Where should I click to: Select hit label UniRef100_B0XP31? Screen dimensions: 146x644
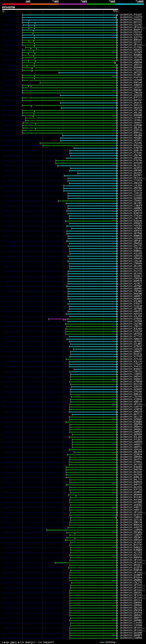131,354
